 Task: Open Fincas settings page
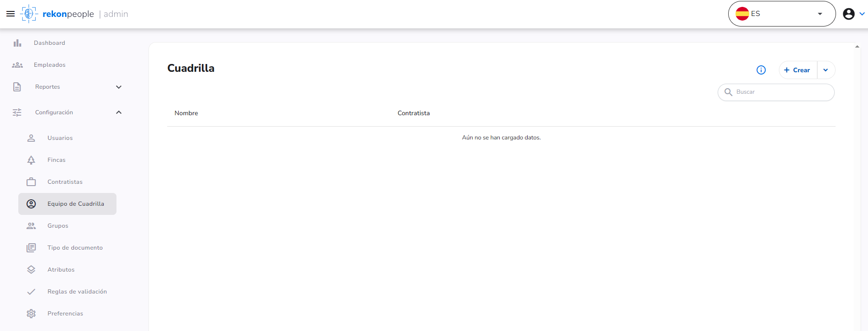point(57,160)
